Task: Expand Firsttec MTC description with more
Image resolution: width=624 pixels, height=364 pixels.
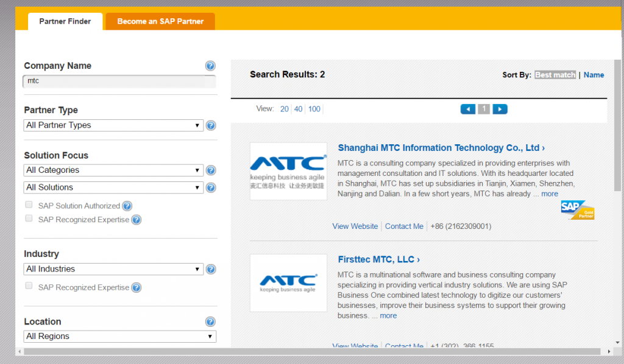Action: click(388, 316)
